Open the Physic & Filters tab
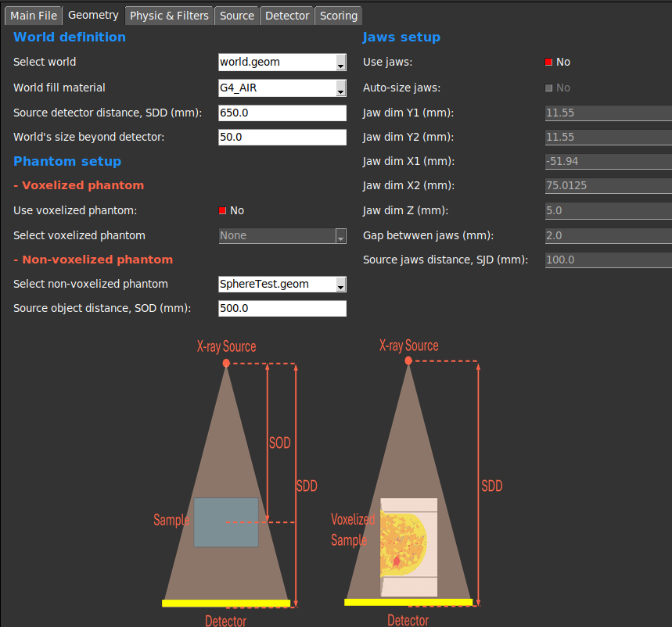The width and height of the screenshot is (672, 627). pos(169,16)
